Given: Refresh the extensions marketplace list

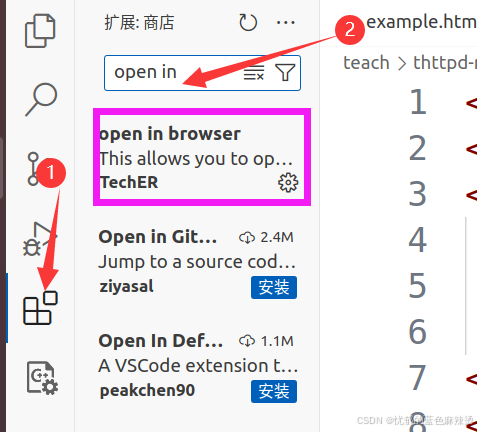Looking at the screenshot, I should [248, 23].
